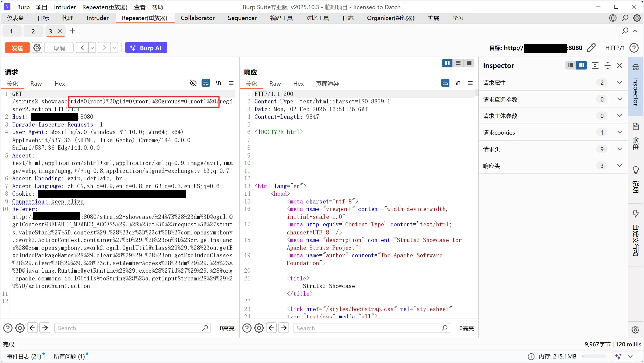The width and height of the screenshot is (644, 363).
Task: Launch Burp AI button
Action: 146,48
